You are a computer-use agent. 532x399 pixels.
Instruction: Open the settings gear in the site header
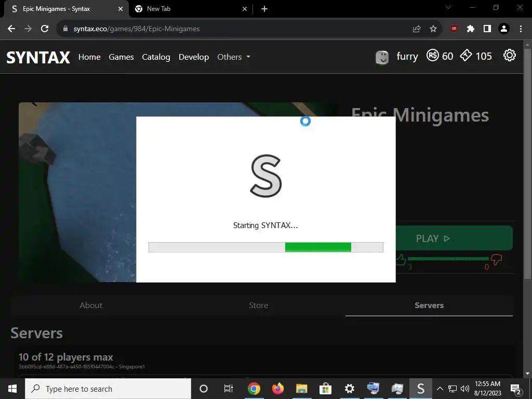509,55
